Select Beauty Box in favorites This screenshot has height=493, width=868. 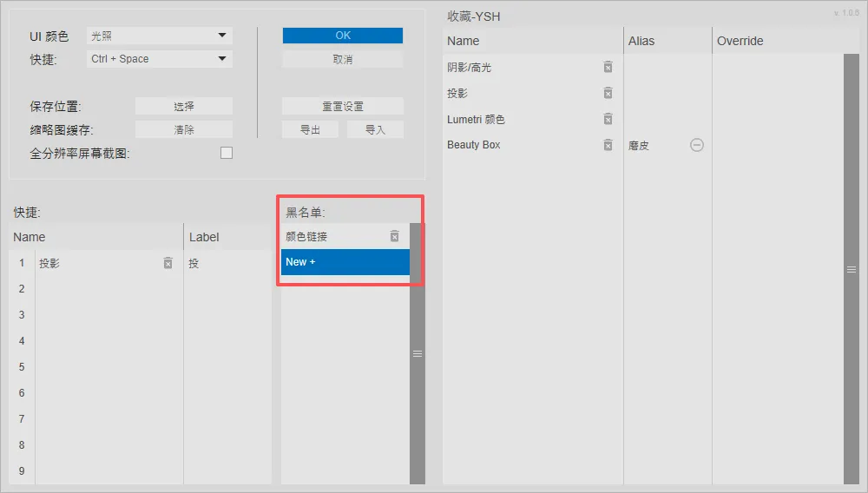pyautogui.click(x=474, y=145)
